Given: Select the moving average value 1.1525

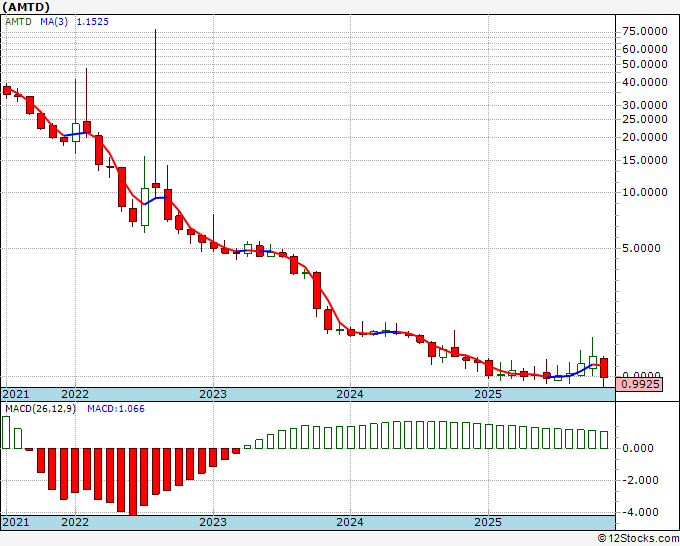Looking at the screenshot, I should pyautogui.click(x=93, y=22).
